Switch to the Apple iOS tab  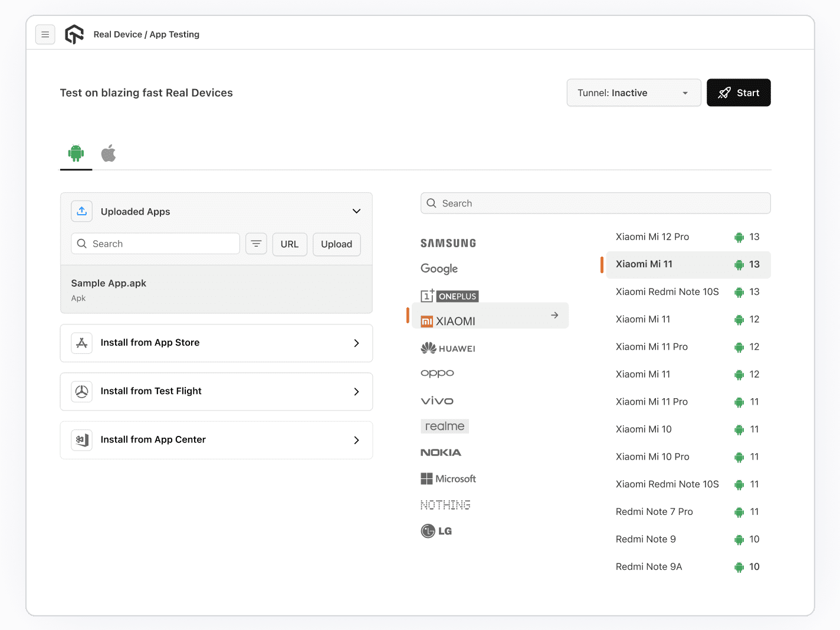pos(109,153)
